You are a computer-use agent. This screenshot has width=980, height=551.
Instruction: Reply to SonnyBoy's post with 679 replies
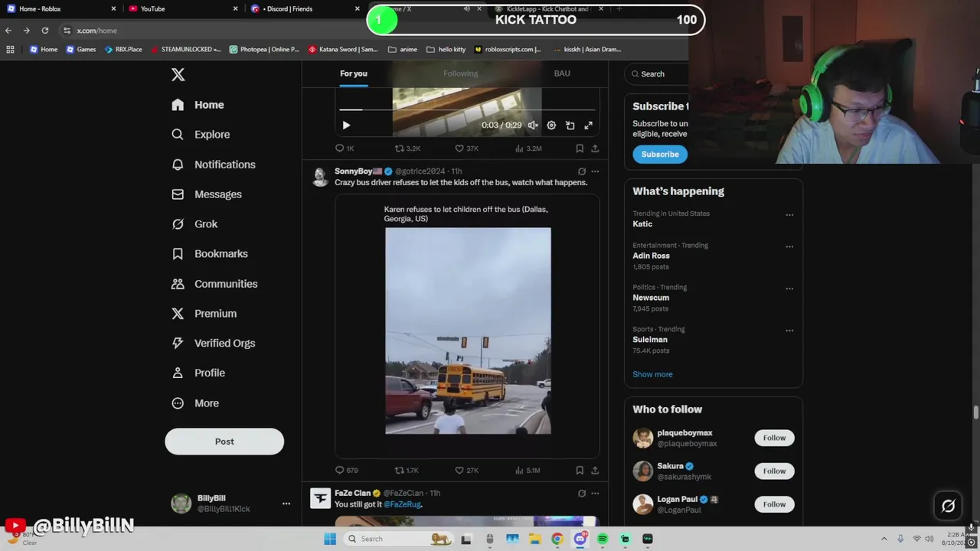(347, 471)
